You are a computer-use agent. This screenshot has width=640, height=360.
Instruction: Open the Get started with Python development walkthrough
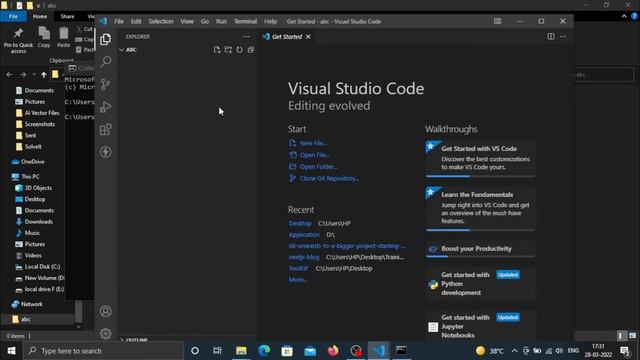click(480, 284)
